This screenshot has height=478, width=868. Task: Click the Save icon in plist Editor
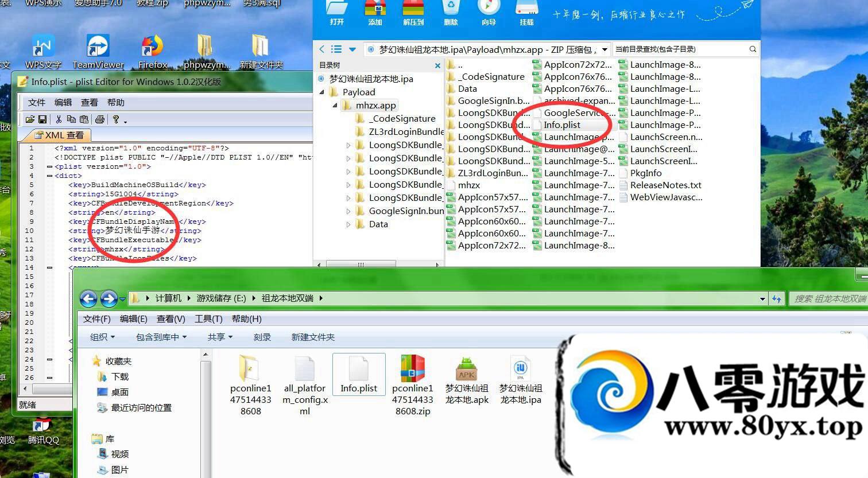pos(42,119)
